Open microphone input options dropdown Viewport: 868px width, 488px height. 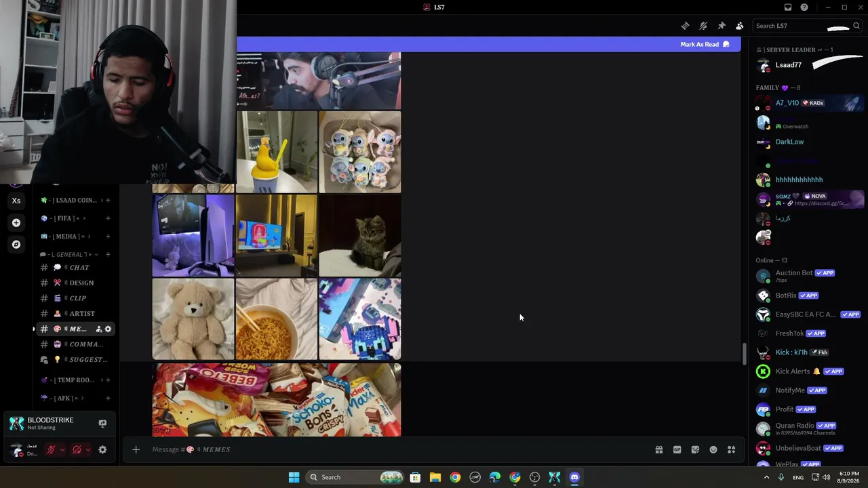(x=62, y=449)
